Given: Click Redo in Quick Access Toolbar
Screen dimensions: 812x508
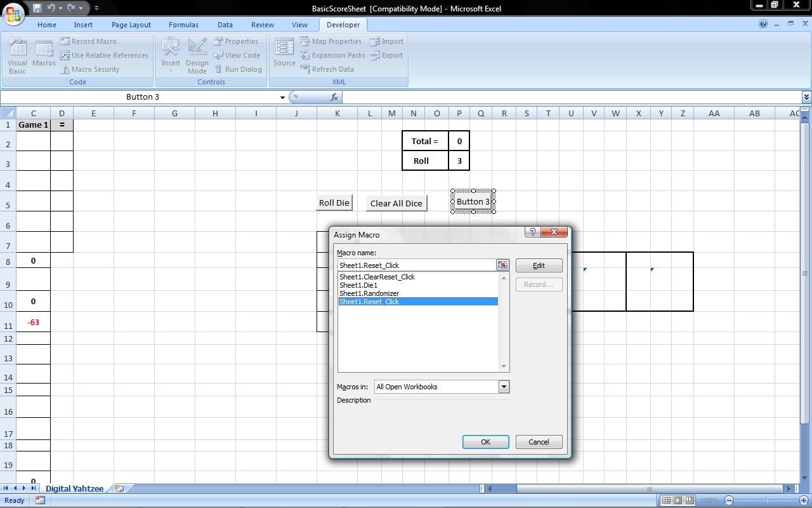Looking at the screenshot, I should pyautogui.click(x=71, y=8).
